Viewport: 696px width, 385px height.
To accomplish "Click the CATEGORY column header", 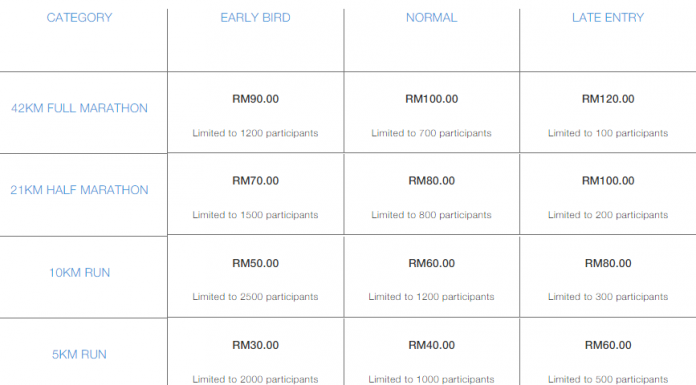I will (79, 18).
